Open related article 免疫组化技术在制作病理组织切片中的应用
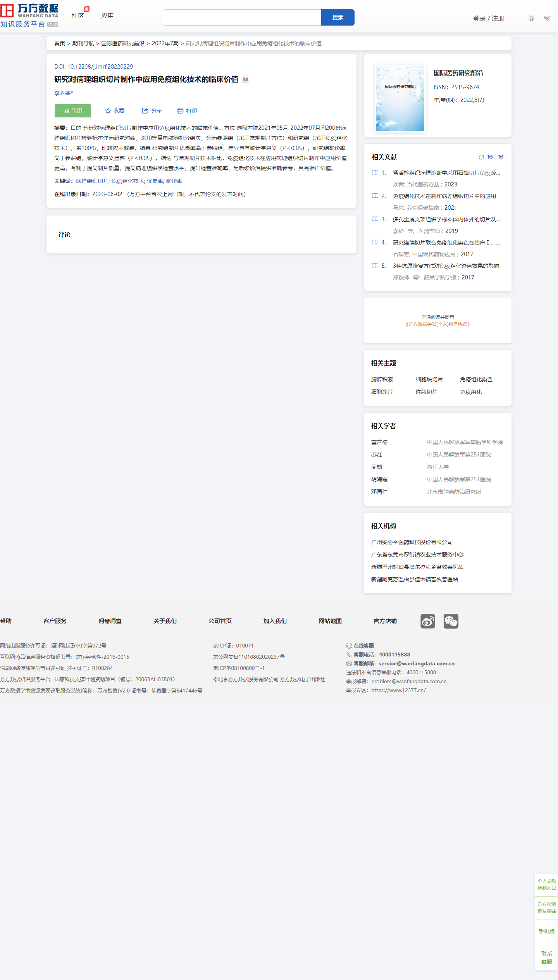The height and width of the screenshot is (980, 558). [x=444, y=196]
